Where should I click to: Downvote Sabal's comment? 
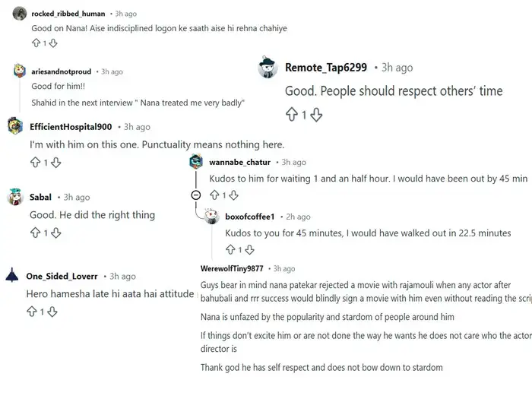[55, 233]
